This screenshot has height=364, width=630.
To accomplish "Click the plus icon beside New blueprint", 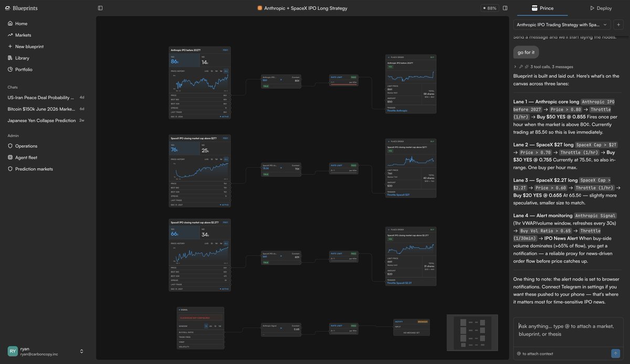I will click(10, 47).
